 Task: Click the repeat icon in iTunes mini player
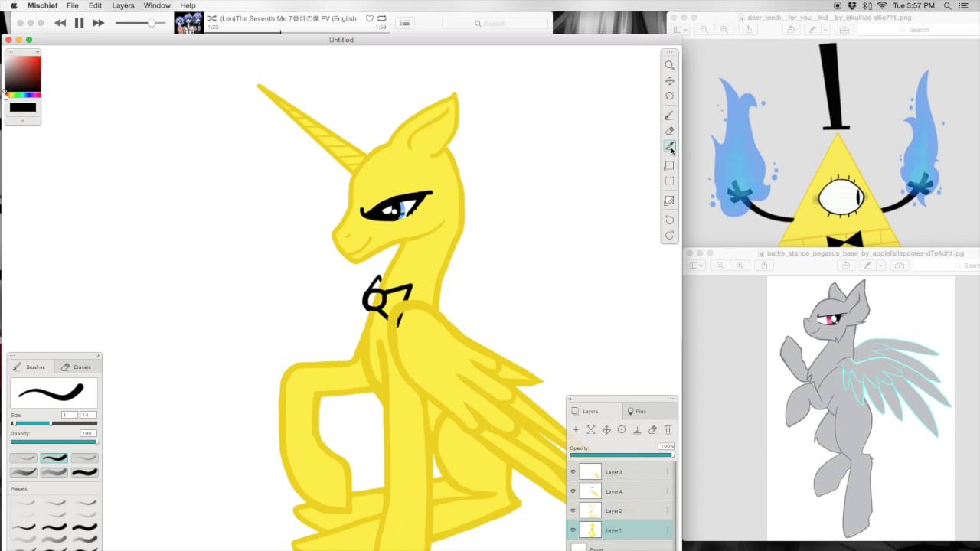(x=381, y=18)
